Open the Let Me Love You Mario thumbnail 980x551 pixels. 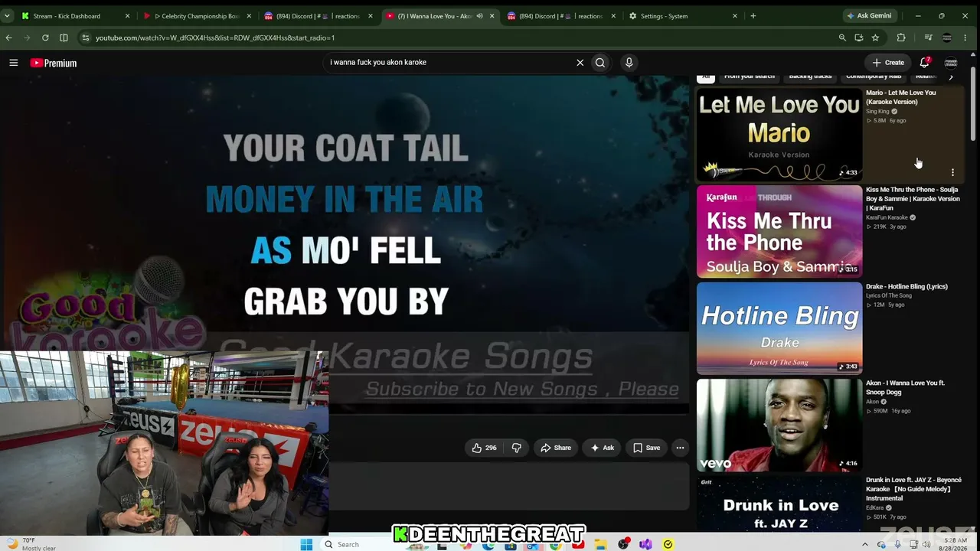[779, 135]
